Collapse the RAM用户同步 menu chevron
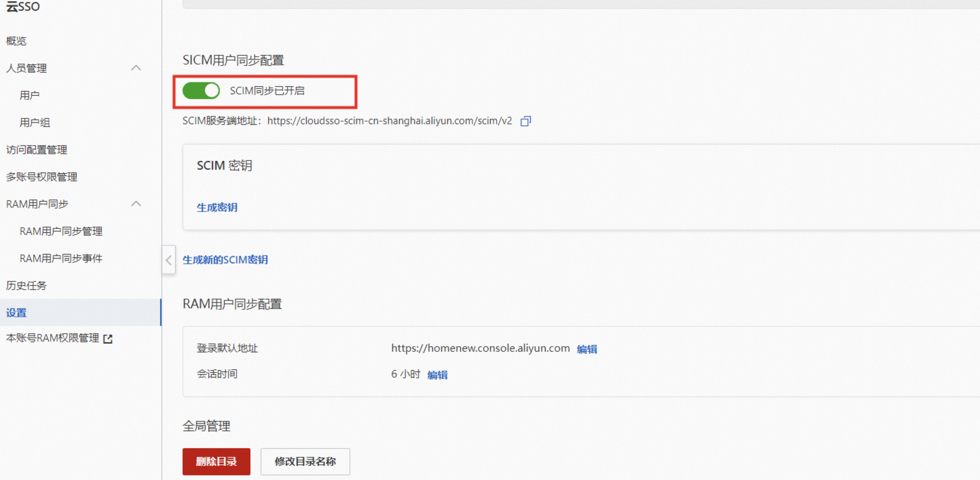980x480 pixels. tap(136, 204)
